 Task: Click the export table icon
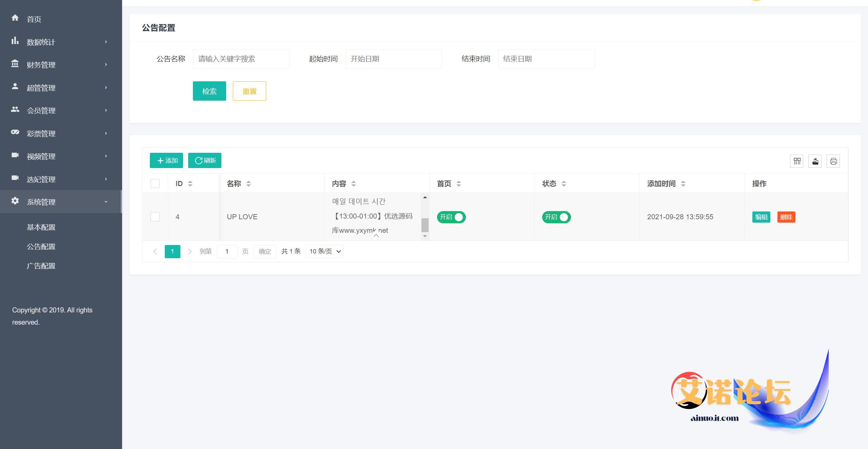coord(815,161)
